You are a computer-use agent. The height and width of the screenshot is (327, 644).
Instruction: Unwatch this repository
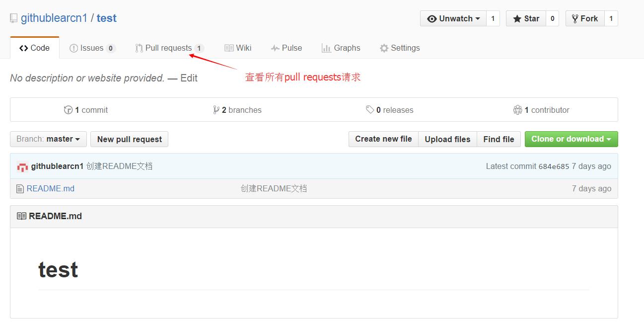pos(453,18)
